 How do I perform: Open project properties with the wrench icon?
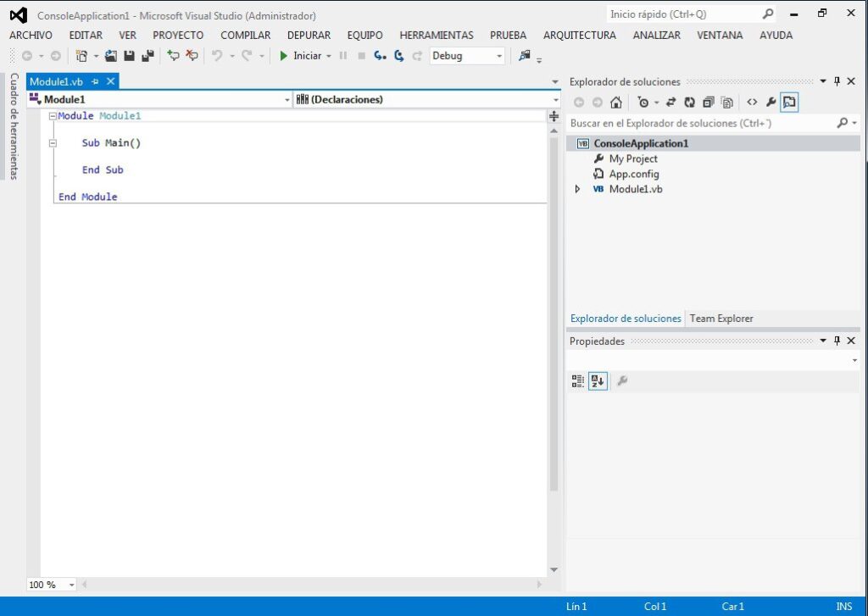pyautogui.click(x=771, y=103)
